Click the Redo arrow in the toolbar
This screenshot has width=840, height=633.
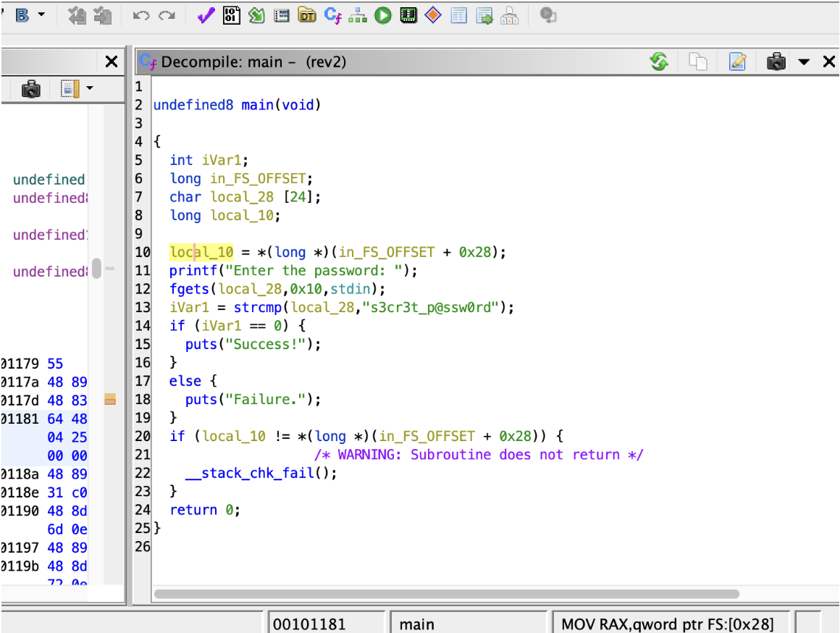[x=167, y=15]
